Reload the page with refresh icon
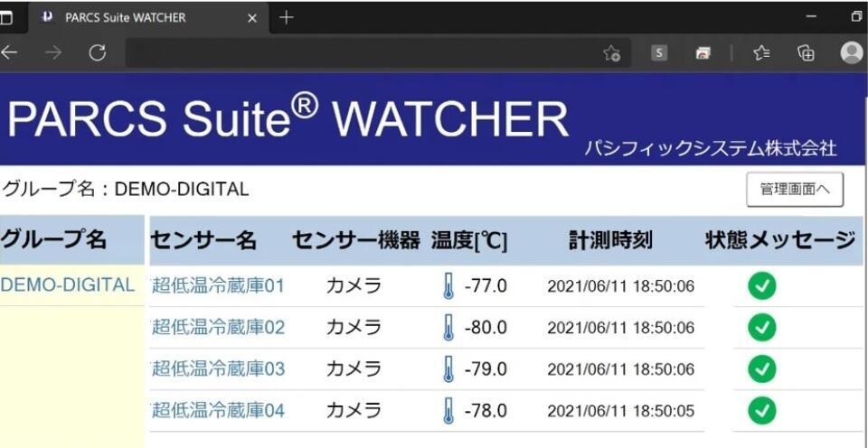The width and height of the screenshot is (868, 448). coord(98,53)
